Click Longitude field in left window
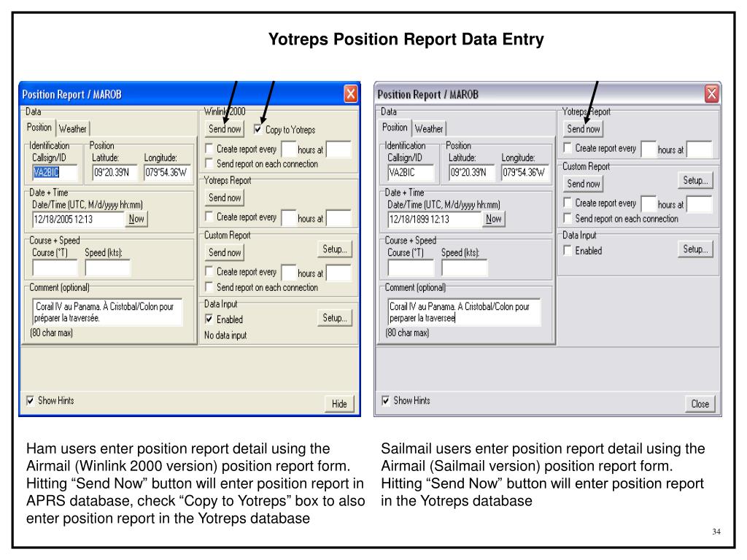Viewport: 747px width, 560px height. (x=167, y=172)
